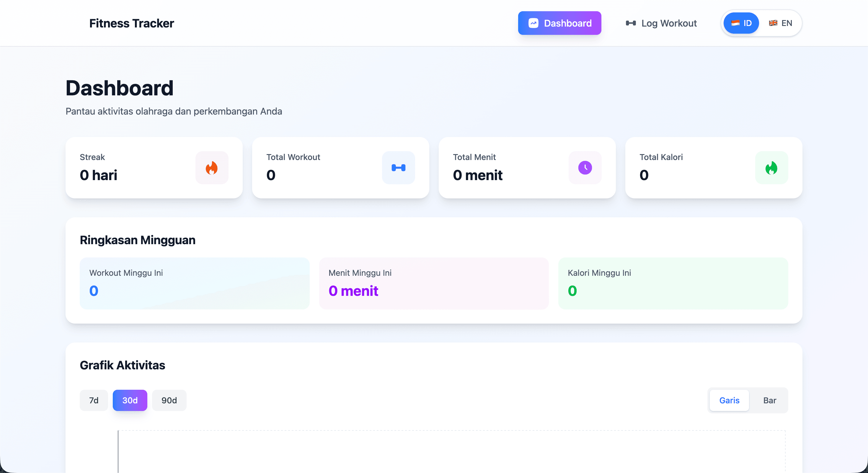Switch language to ID
Screen dimensions: 868x473
coord(741,23)
